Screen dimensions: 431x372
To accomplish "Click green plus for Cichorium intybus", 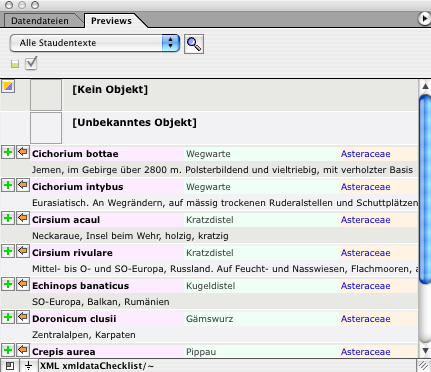I will pos(8,185).
